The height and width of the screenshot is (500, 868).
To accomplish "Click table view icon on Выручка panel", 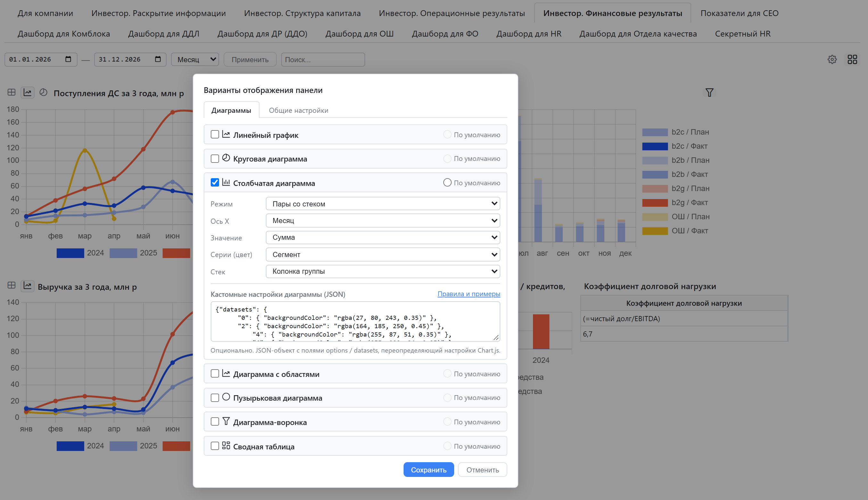I will 11,285.
